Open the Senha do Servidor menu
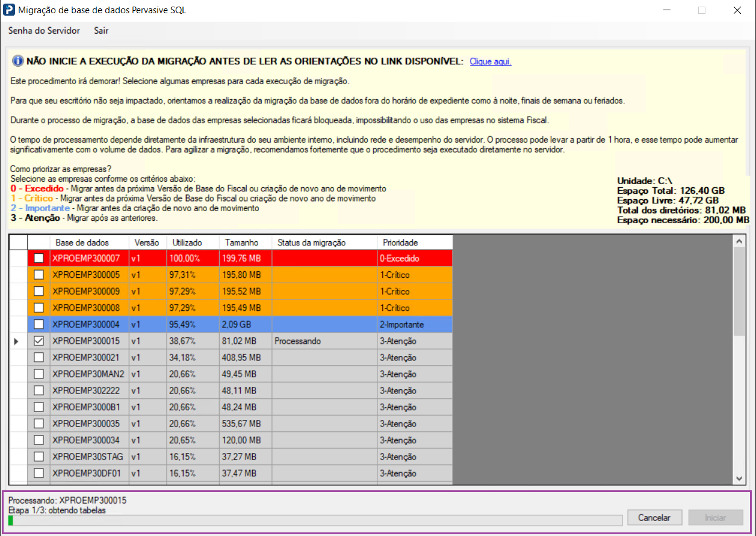Image resolution: width=756 pixels, height=536 pixels. [44, 31]
